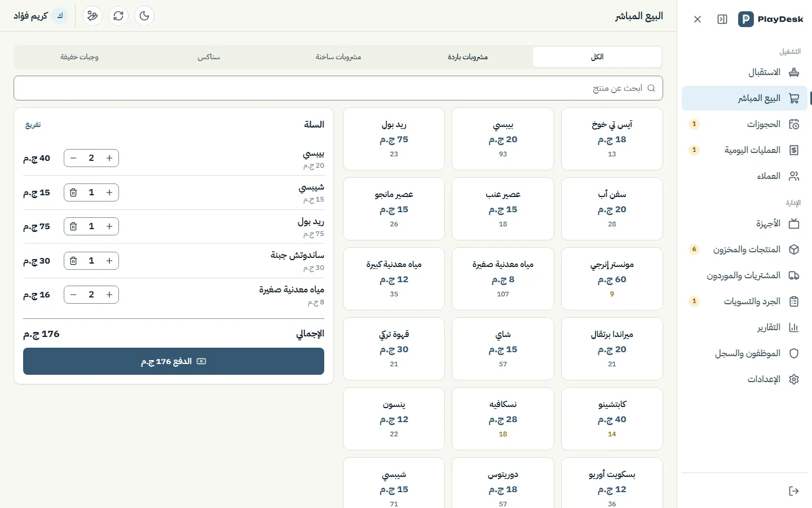Screen dimensions: 812x508
Task: Collapse sidebar panel icon
Action: [x=722, y=19]
